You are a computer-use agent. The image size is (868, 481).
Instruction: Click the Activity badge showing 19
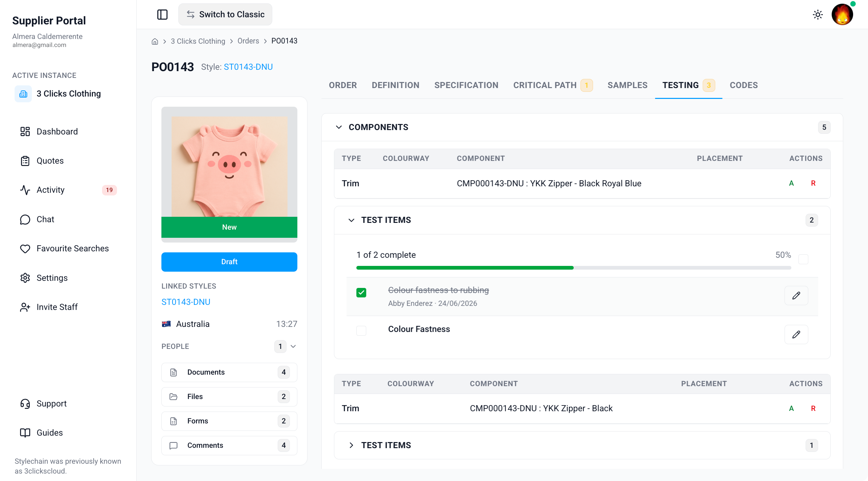pos(109,190)
